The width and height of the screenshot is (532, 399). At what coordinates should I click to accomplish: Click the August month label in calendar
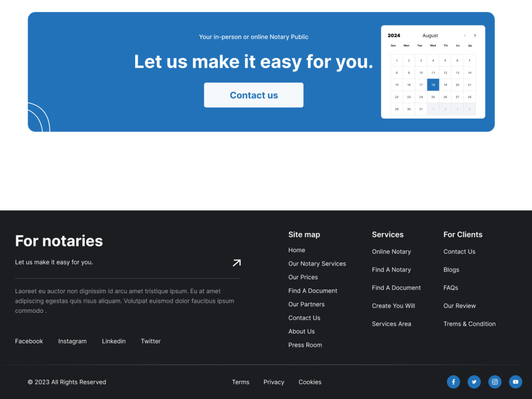430,35
